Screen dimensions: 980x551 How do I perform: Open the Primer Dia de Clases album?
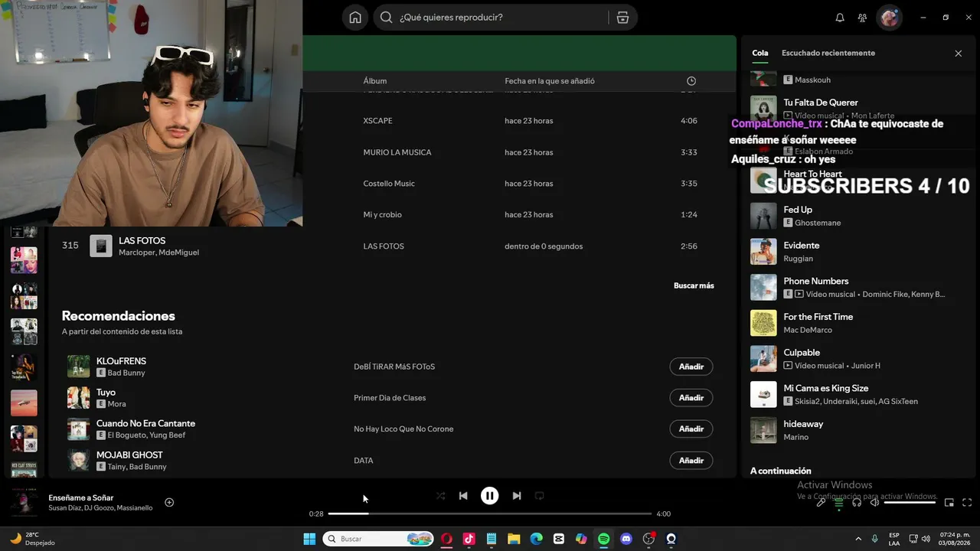point(390,398)
